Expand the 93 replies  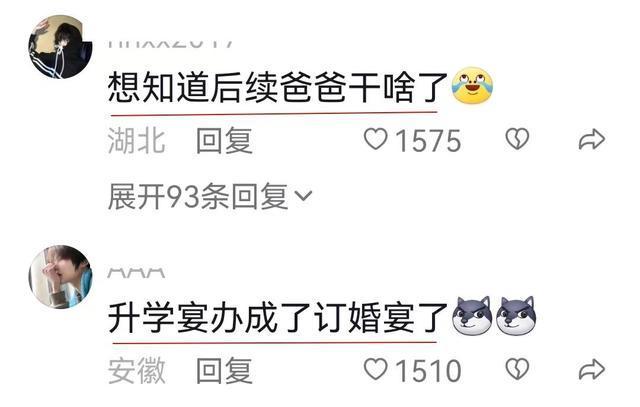click(x=210, y=196)
